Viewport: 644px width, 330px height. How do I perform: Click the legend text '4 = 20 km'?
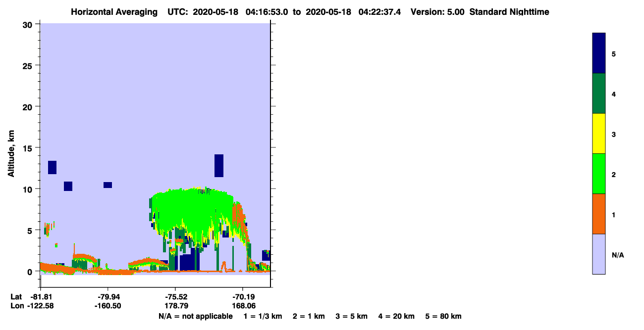[x=396, y=316]
